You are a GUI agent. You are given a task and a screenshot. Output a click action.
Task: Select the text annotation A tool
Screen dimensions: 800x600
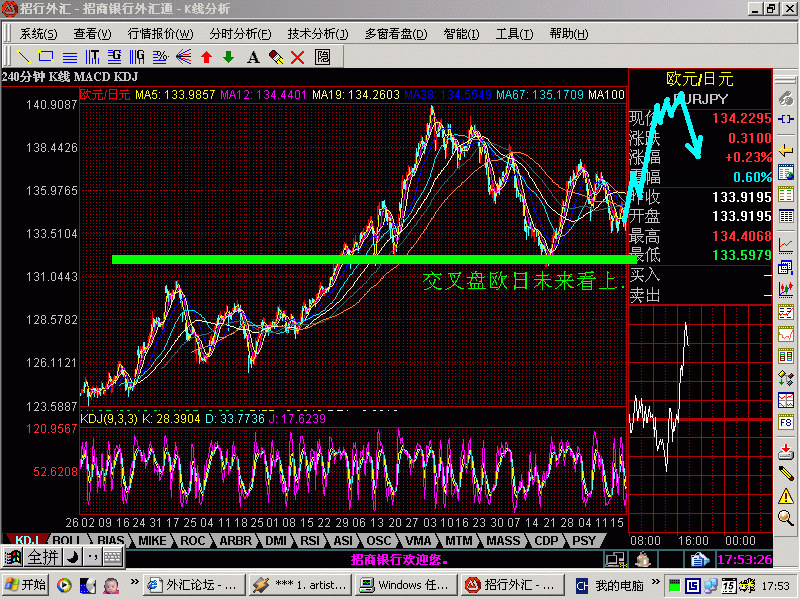(x=253, y=57)
